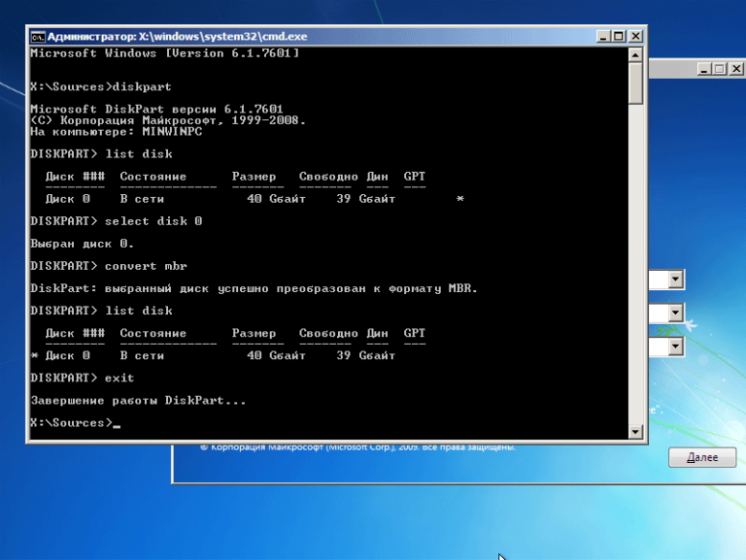The width and height of the screenshot is (746, 560).
Task: Click the 'select disk 0' command line
Action: click(x=117, y=221)
